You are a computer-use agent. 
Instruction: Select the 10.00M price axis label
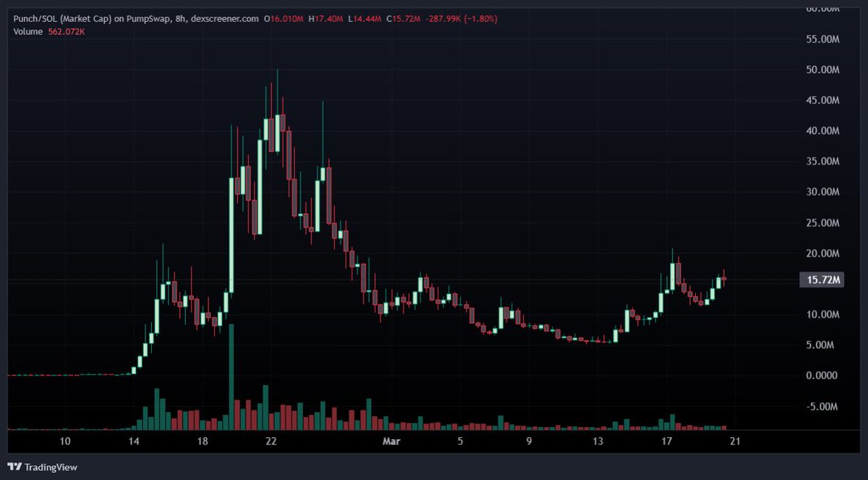point(824,314)
